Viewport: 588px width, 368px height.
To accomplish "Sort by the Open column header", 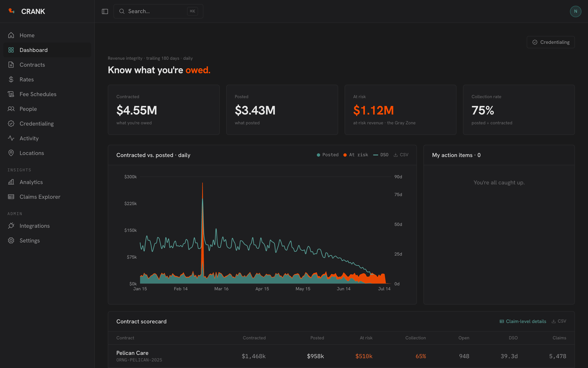I will click(464, 338).
